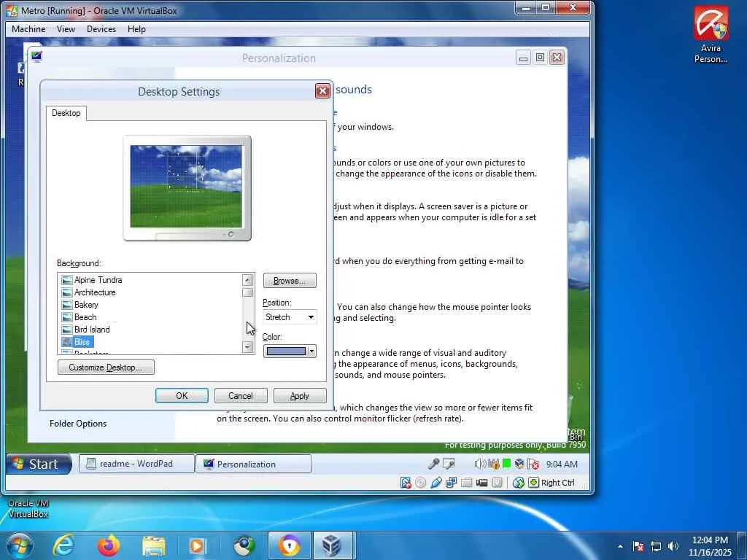747x560 pixels.
Task: Click OK in Desktop Settings
Action: pyautogui.click(x=182, y=396)
